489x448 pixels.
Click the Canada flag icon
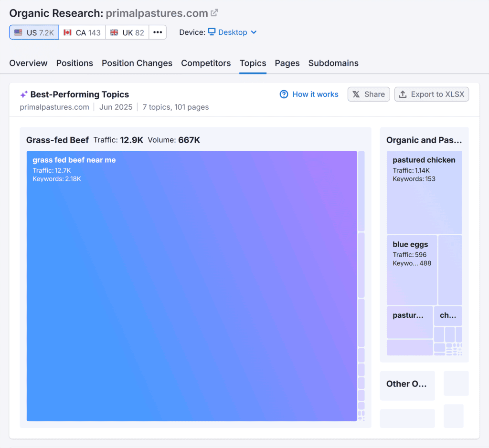click(x=67, y=32)
